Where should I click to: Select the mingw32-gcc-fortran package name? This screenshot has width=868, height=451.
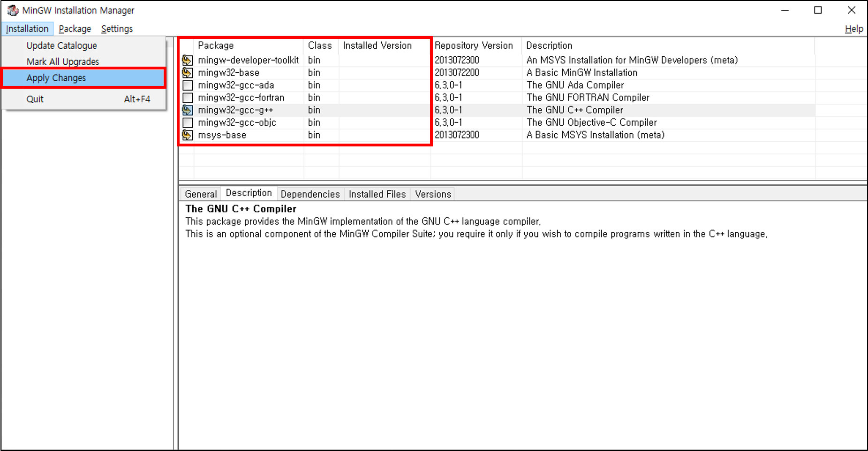(241, 98)
